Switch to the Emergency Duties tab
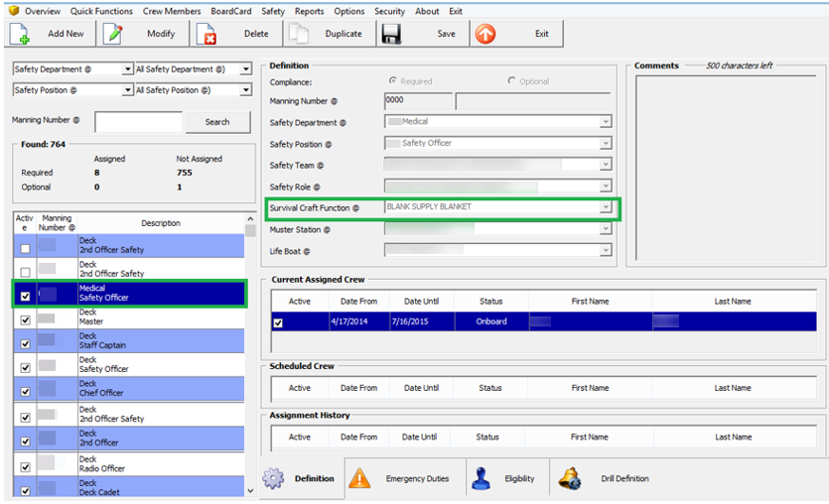 click(405, 478)
